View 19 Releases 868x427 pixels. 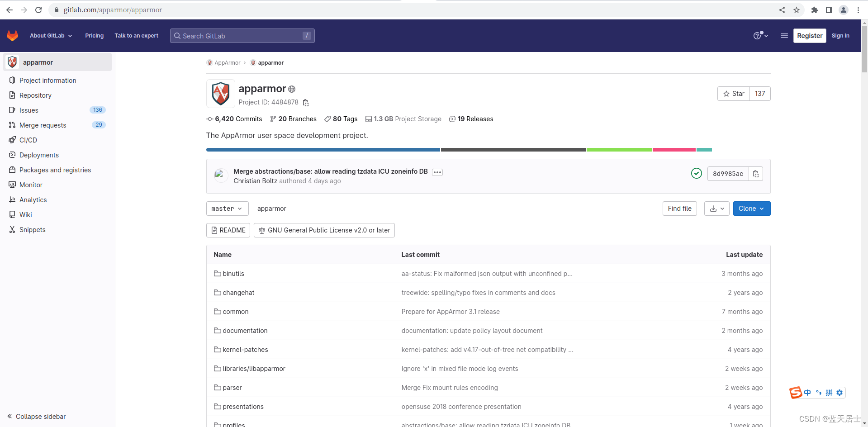[471, 119]
